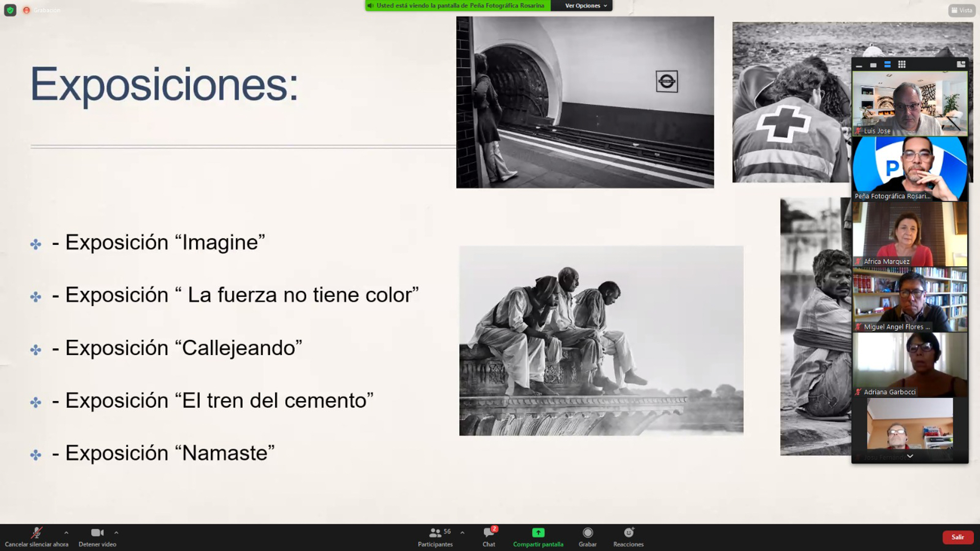Expand the video options arrow beside Detener video
980x551 pixels.
click(x=116, y=532)
